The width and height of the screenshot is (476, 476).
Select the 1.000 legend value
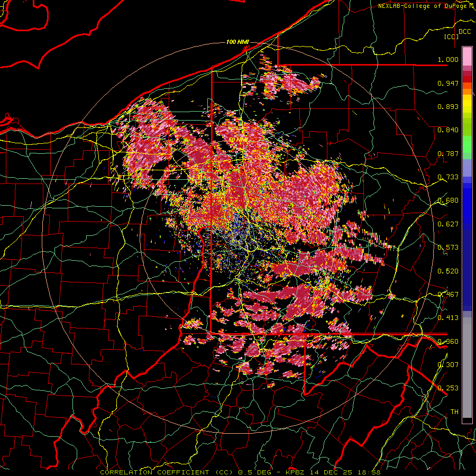448,59
